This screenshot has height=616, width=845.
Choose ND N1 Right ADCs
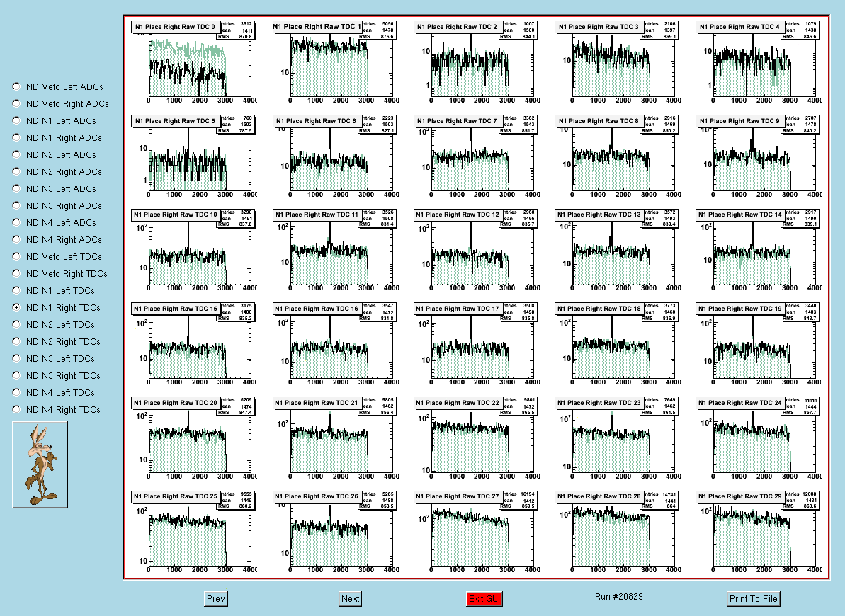tap(16, 137)
